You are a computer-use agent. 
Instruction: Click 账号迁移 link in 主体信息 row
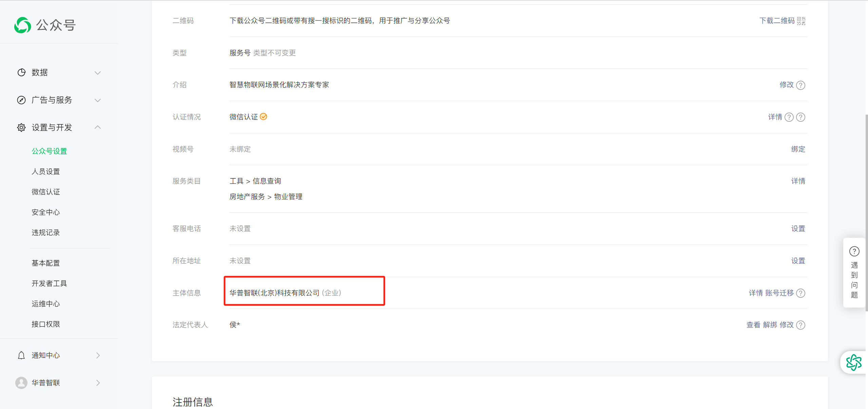pyautogui.click(x=779, y=293)
